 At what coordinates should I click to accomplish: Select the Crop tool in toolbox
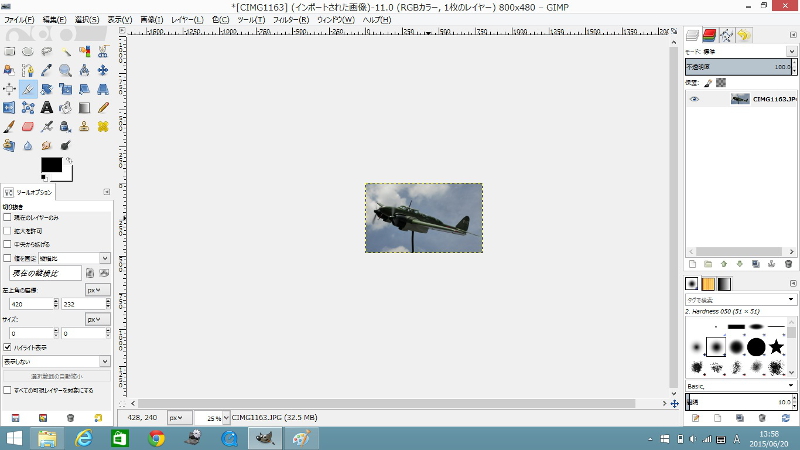pos(28,89)
